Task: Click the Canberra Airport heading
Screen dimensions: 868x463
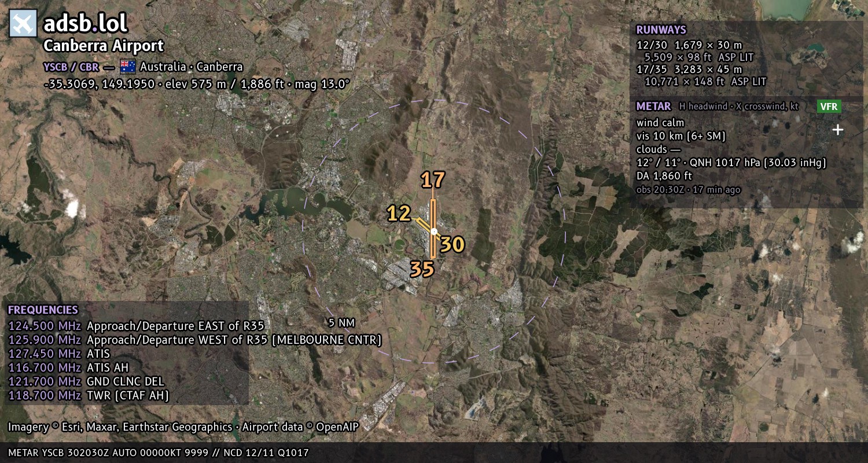Action: coord(104,46)
